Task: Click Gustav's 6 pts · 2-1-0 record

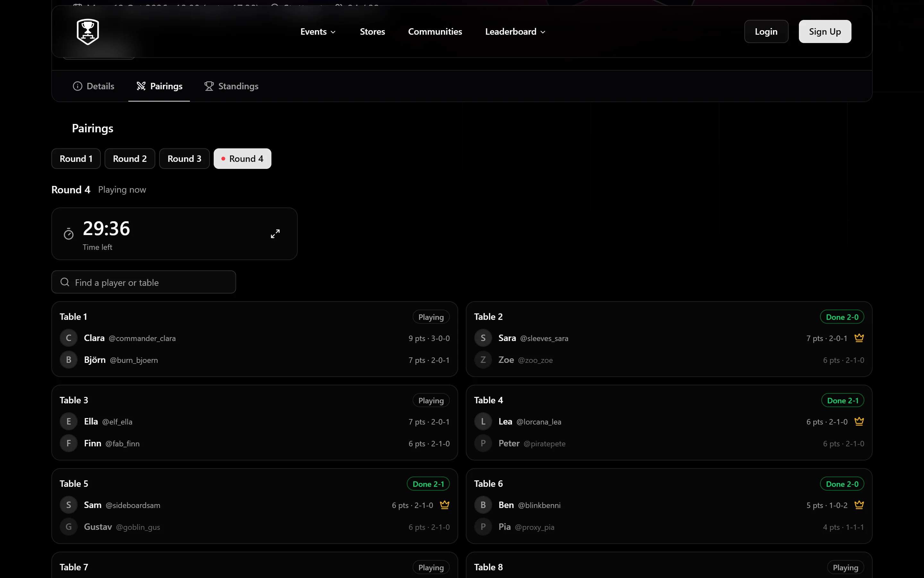Action: click(429, 527)
